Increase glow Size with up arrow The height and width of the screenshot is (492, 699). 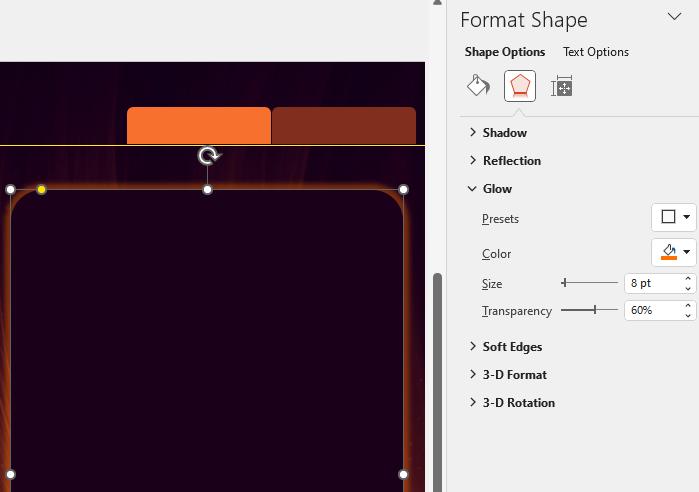coord(688,279)
